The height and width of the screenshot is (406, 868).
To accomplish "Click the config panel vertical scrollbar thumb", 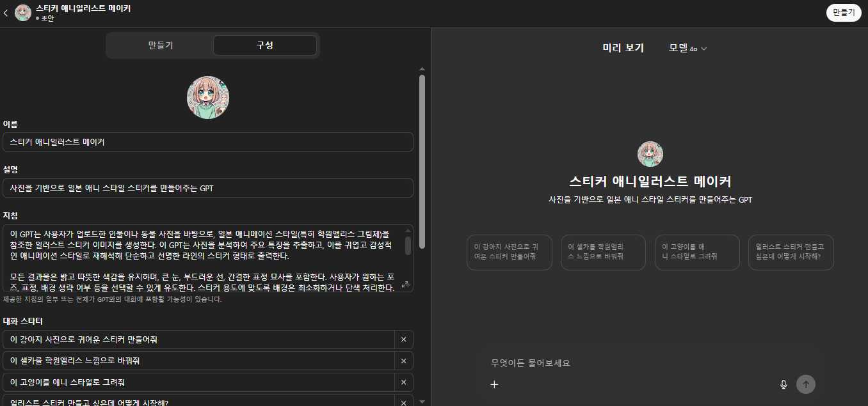I will tap(422, 162).
